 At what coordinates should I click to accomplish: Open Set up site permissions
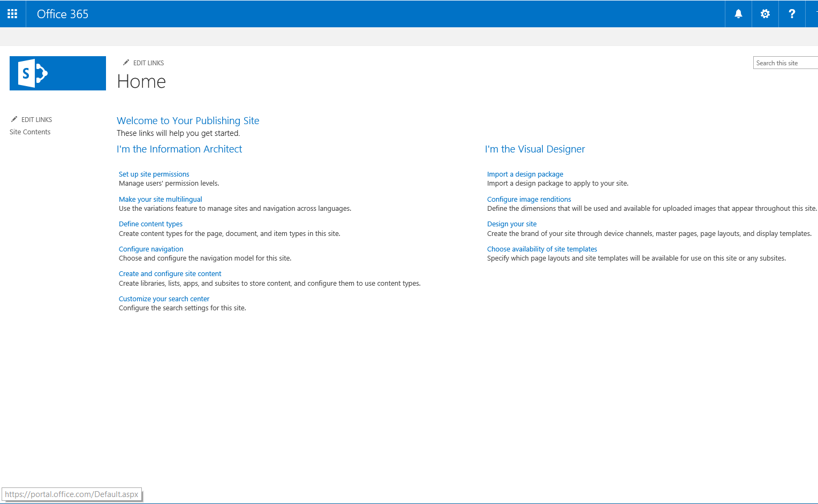154,174
